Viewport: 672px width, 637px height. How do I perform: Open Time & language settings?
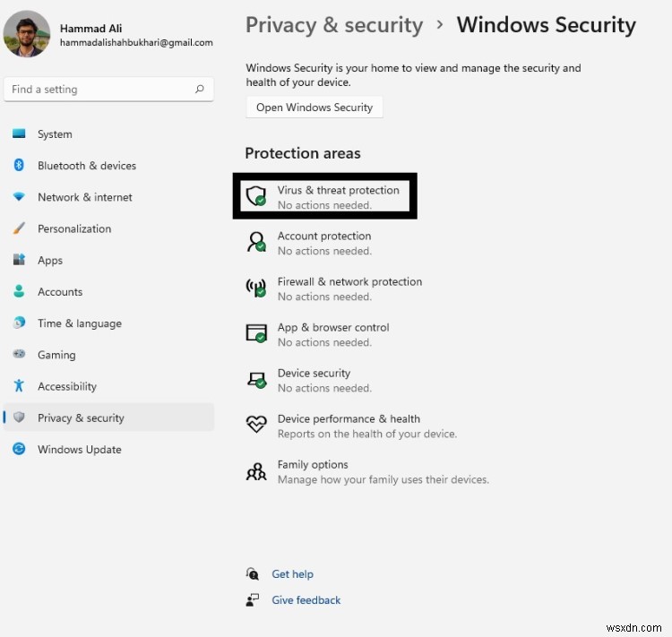pos(108,323)
